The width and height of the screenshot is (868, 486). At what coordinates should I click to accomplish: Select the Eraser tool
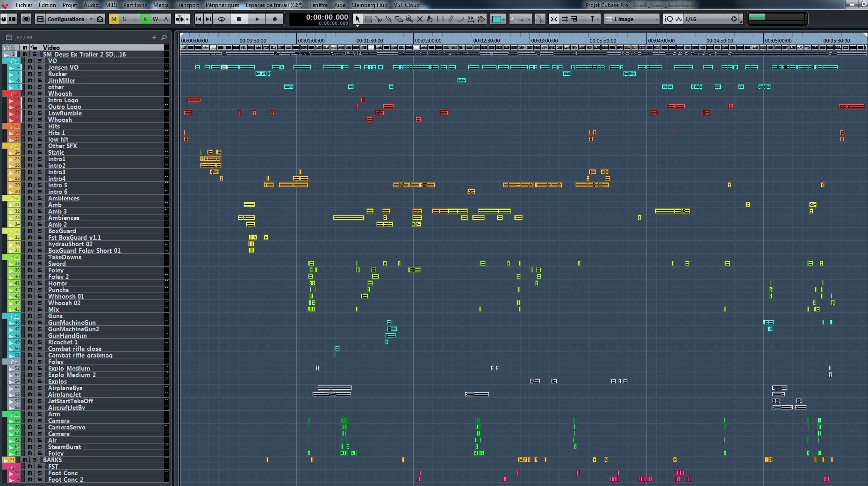(399, 19)
